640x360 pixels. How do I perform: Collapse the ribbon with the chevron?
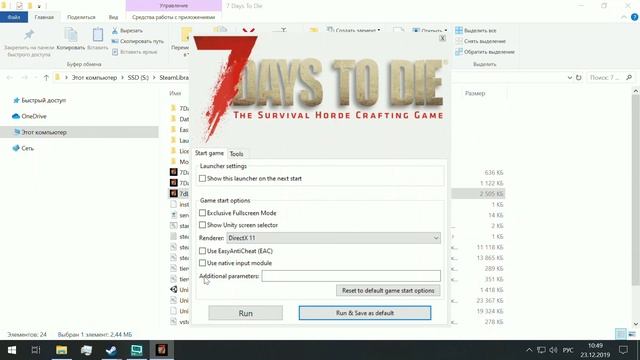(x=624, y=17)
